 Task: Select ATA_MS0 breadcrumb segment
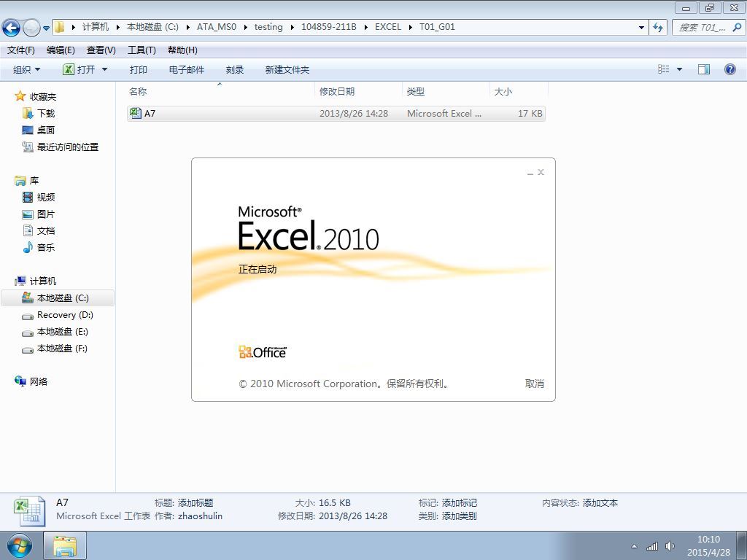point(217,27)
